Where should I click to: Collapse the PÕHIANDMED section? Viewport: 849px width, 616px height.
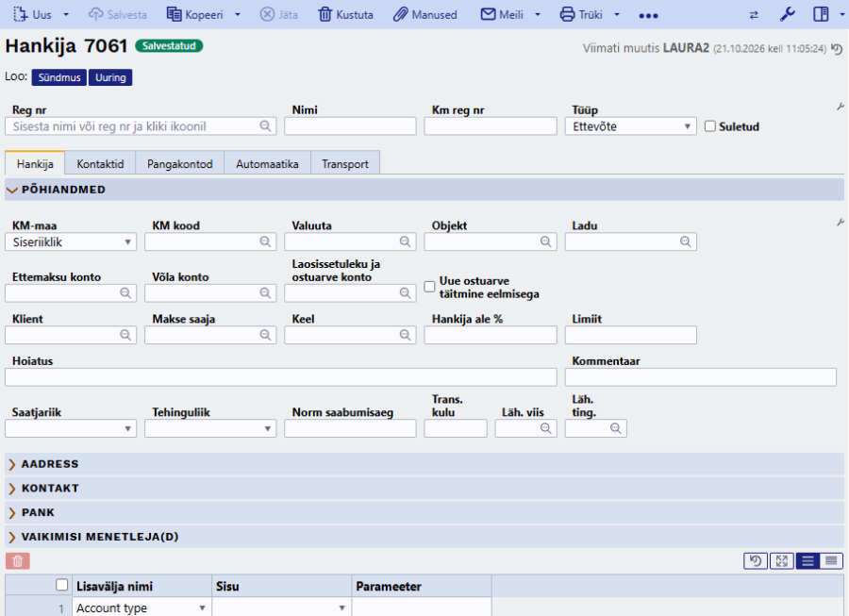click(424, 190)
